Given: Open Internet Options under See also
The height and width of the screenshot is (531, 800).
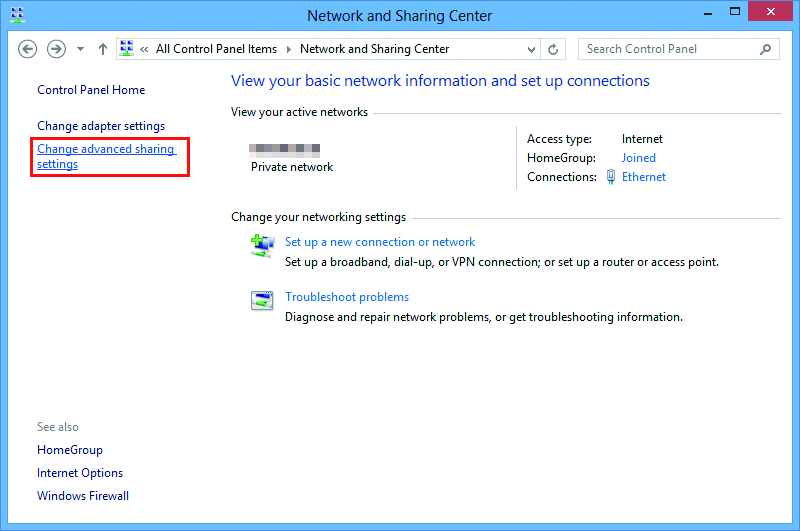Looking at the screenshot, I should tap(80, 473).
